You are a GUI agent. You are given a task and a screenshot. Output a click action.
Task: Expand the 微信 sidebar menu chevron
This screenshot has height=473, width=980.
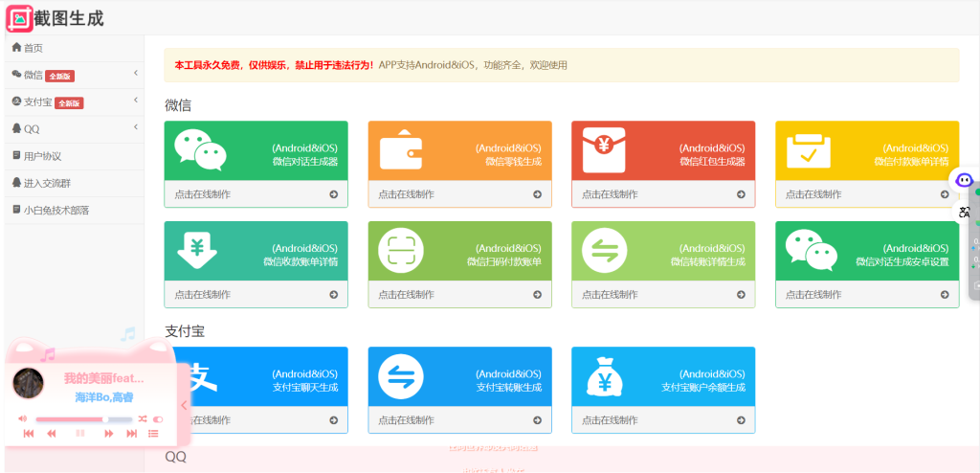[136, 74]
